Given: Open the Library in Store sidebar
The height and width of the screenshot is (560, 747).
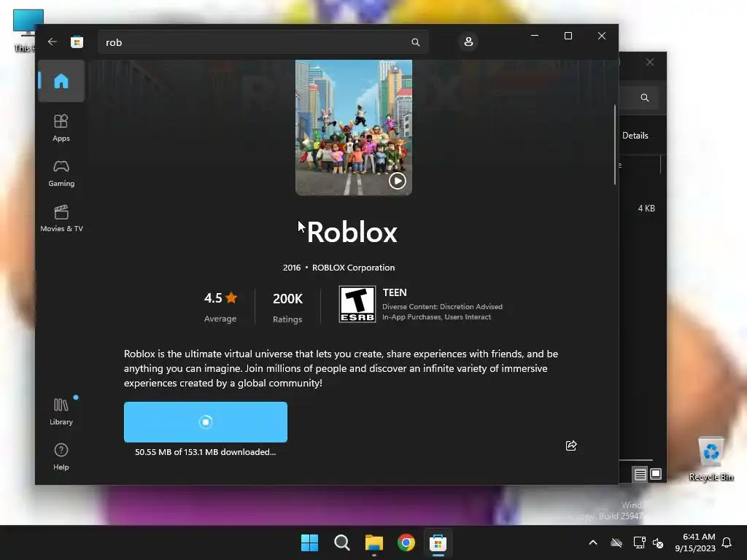Looking at the screenshot, I should point(61,411).
